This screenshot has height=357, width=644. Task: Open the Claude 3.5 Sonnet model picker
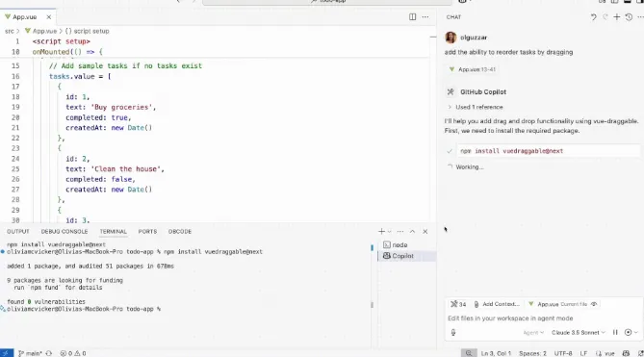(x=579, y=333)
